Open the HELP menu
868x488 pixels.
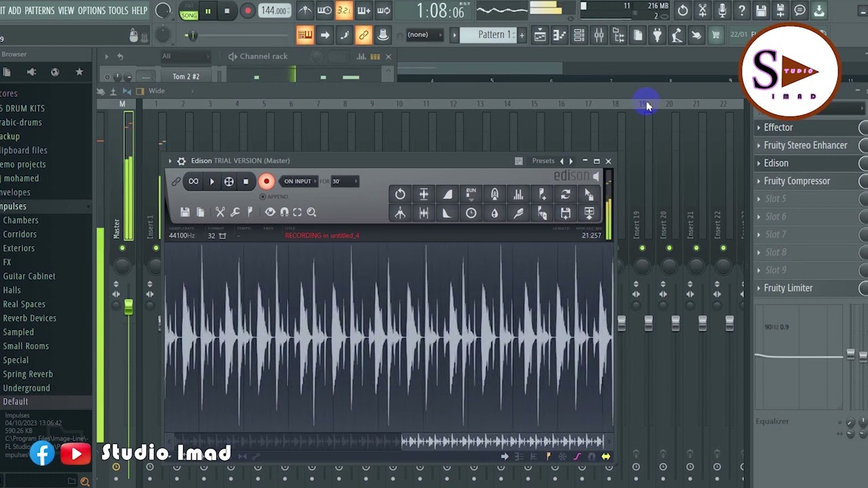click(x=139, y=10)
